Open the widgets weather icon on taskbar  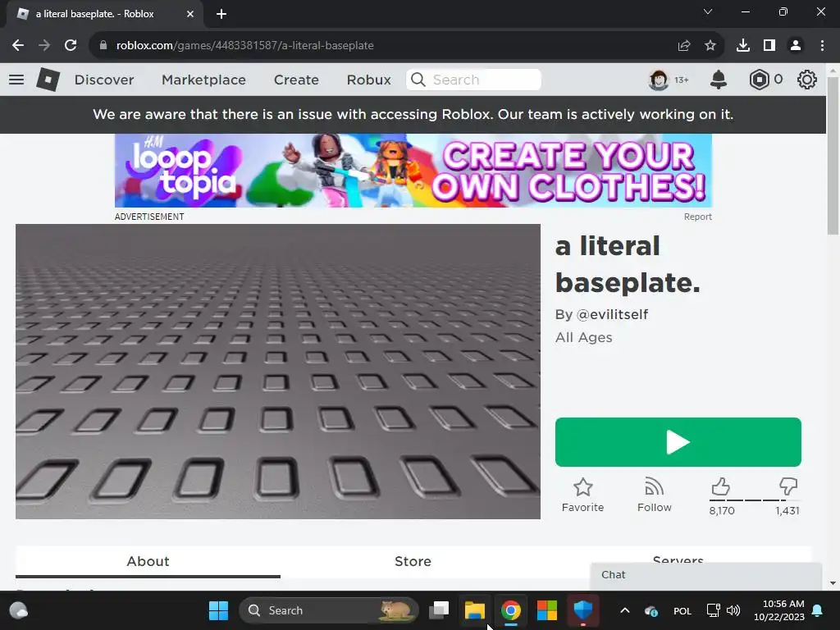click(x=18, y=610)
